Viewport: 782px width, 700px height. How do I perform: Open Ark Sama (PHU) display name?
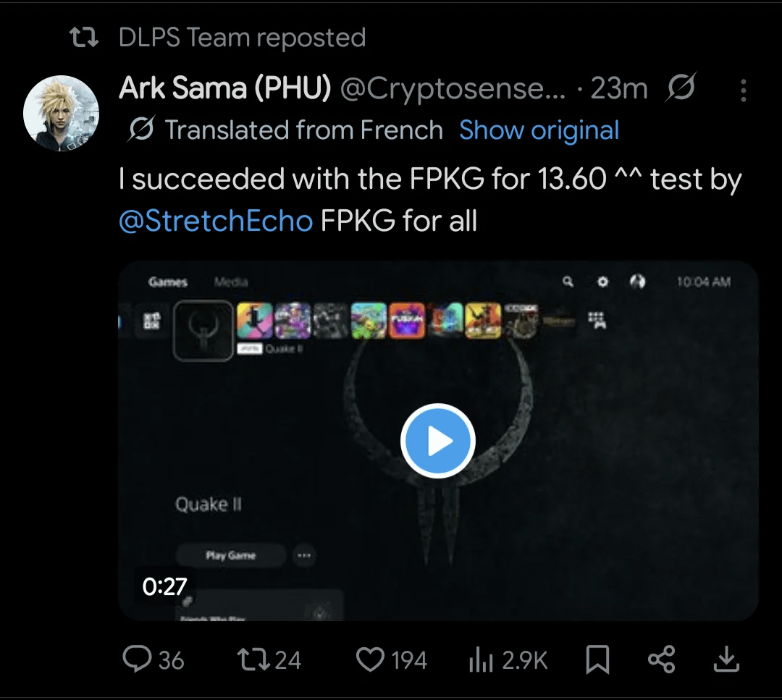coord(225,88)
